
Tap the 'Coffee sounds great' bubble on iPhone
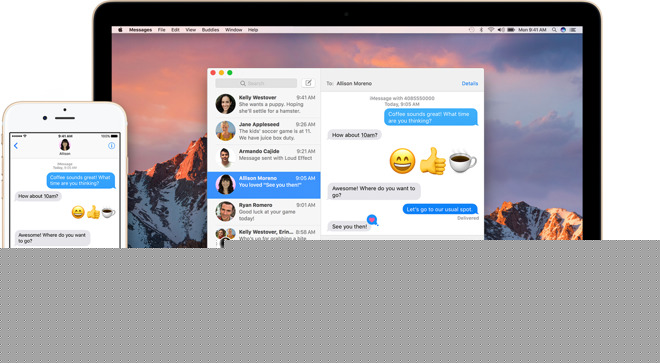coord(81,180)
